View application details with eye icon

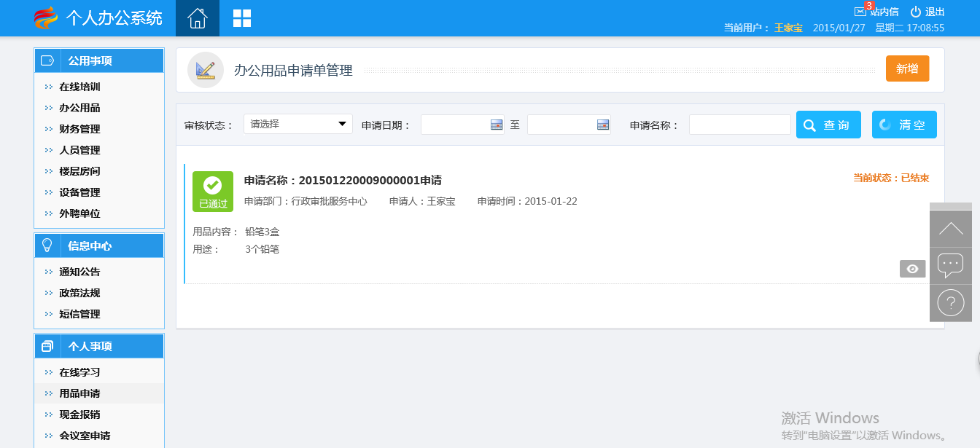(912, 269)
